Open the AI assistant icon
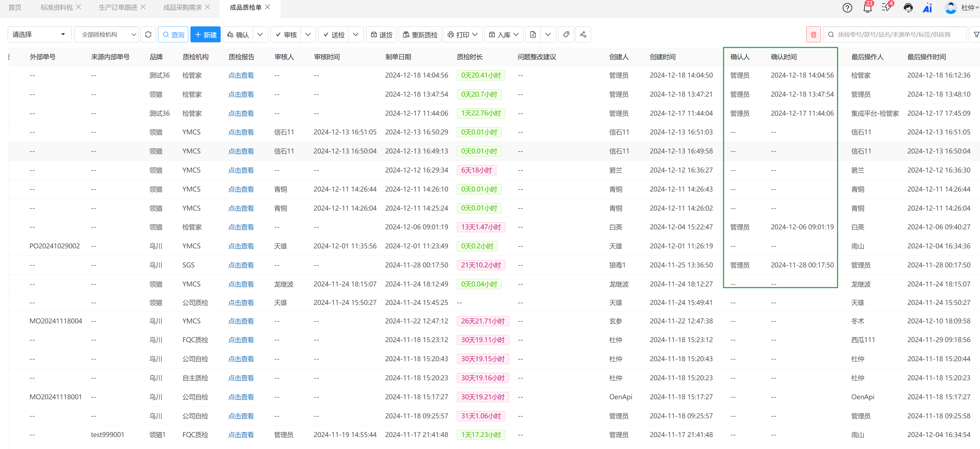The image size is (980, 449). tap(927, 8)
